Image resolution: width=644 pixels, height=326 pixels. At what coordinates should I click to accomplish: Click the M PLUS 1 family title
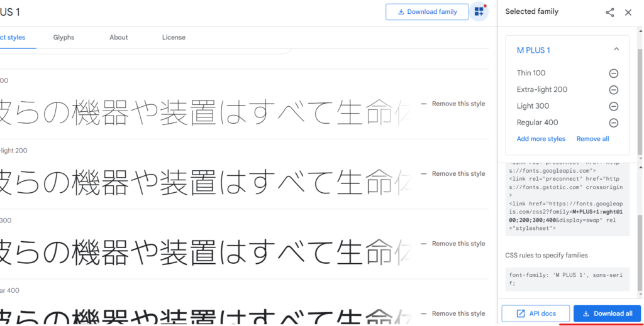point(533,50)
